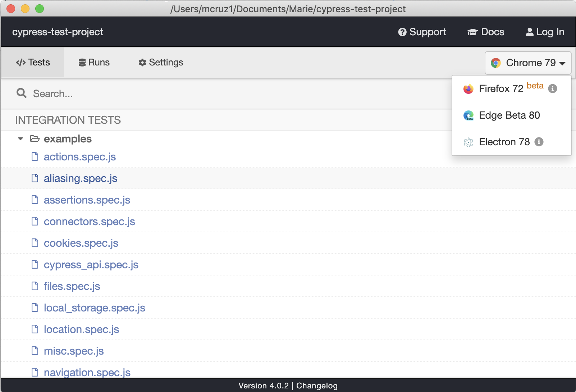Click file icon next to cookies.spec.js

point(35,243)
